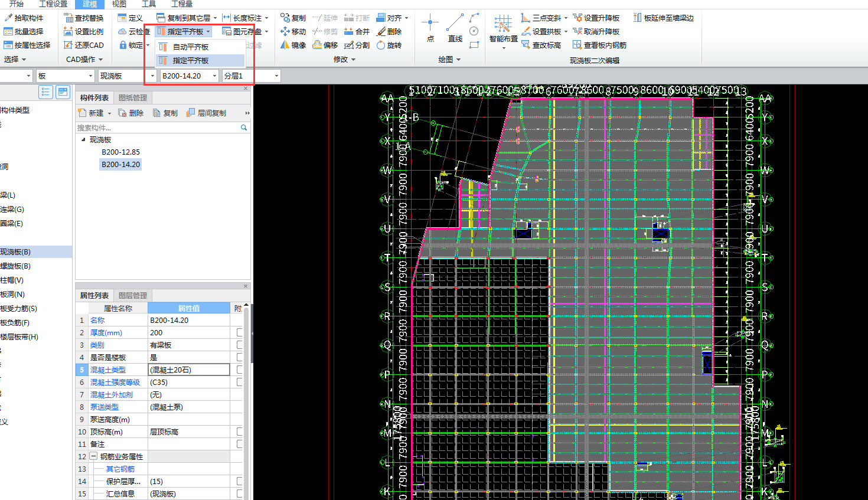Click the 搜索构件 search input field
Screen dimensions: 868x500
(x=157, y=128)
